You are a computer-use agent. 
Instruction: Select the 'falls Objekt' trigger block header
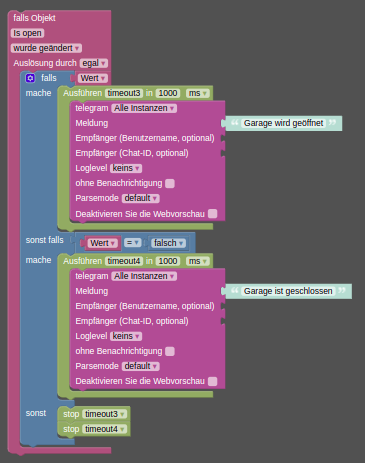pyautogui.click(x=34, y=18)
